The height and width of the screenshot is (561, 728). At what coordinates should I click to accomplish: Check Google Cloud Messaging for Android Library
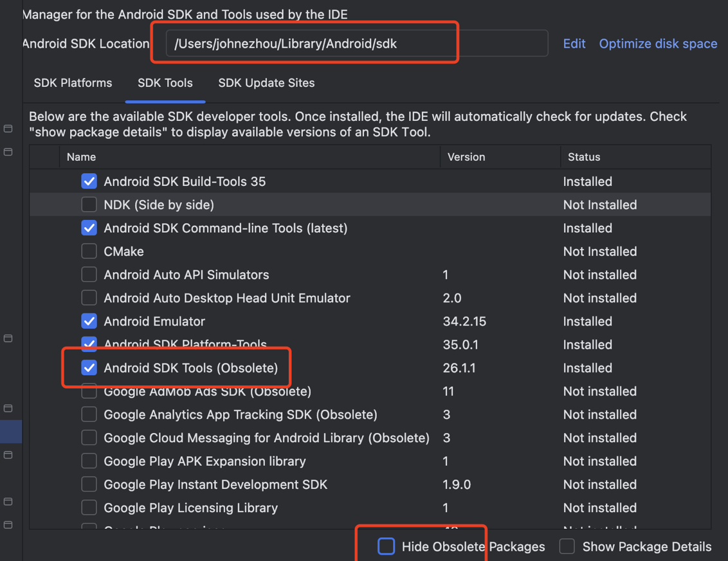pyautogui.click(x=89, y=437)
